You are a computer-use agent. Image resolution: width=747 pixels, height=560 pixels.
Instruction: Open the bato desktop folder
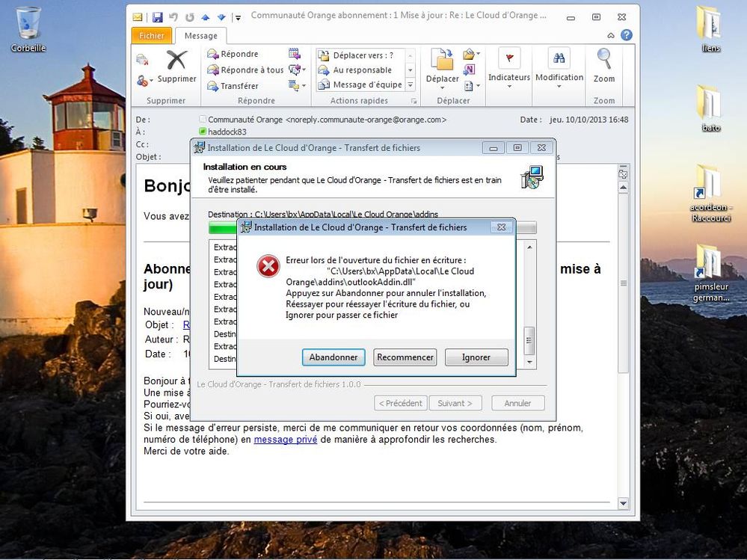click(x=710, y=108)
